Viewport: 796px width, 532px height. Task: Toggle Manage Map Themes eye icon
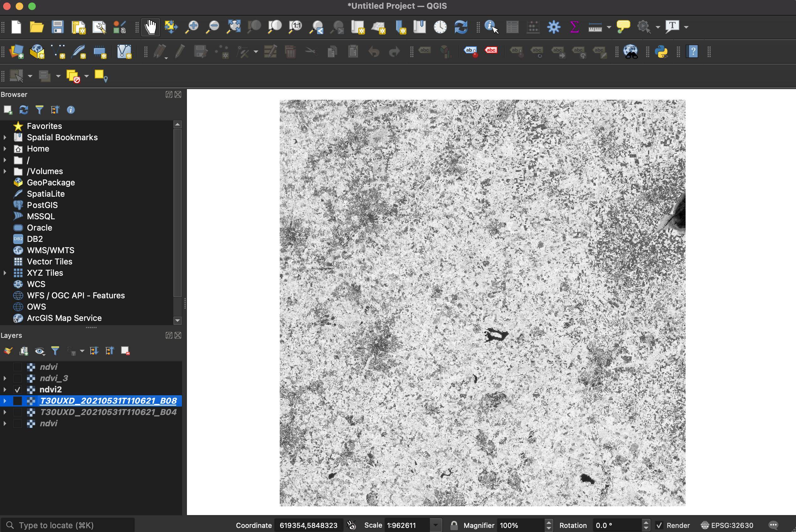click(40, 351)
